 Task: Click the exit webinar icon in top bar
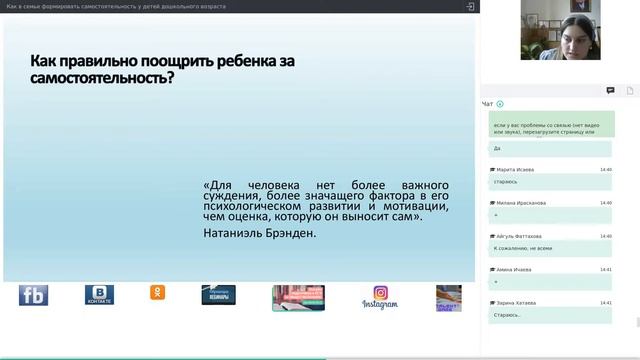[x=470, y=7]
